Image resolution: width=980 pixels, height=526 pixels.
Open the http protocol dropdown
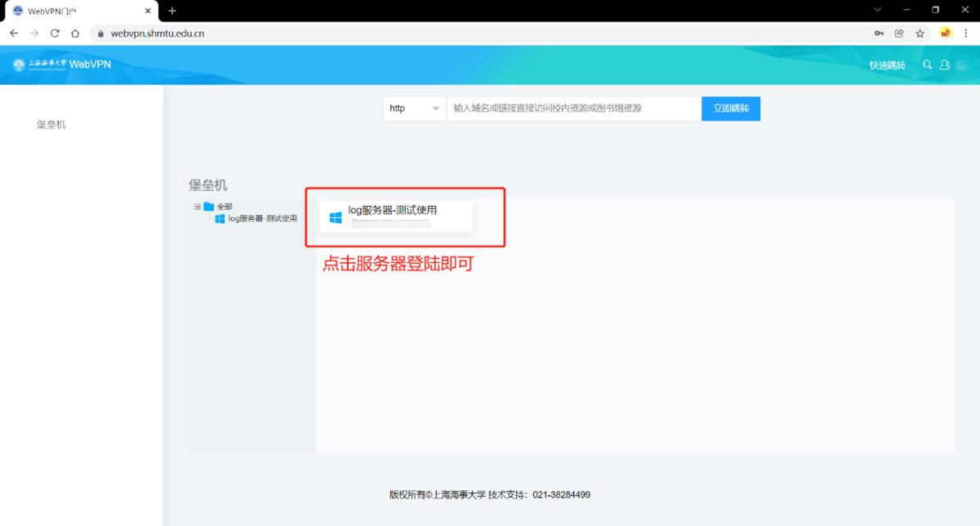(x=414, y=108)
